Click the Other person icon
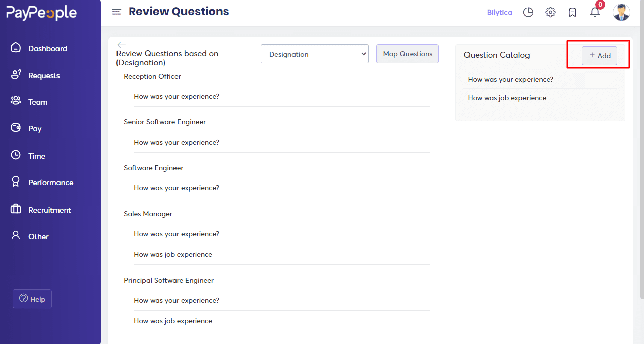The height and width of the screenshot is (344, 644). coord(16,236)
